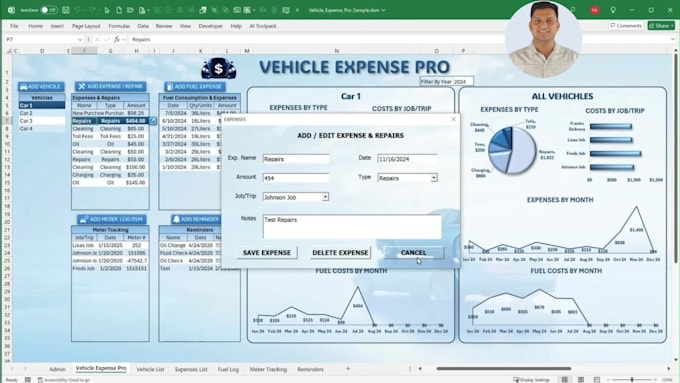Open the Formulas ribbon tab

pyautogui.click(x=119, y=26)
